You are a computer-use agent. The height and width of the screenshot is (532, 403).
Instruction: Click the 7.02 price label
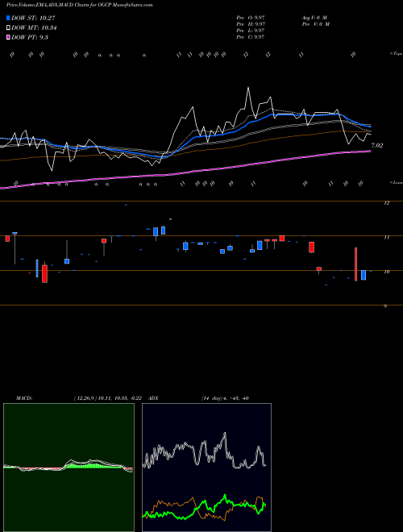(377, 146)
